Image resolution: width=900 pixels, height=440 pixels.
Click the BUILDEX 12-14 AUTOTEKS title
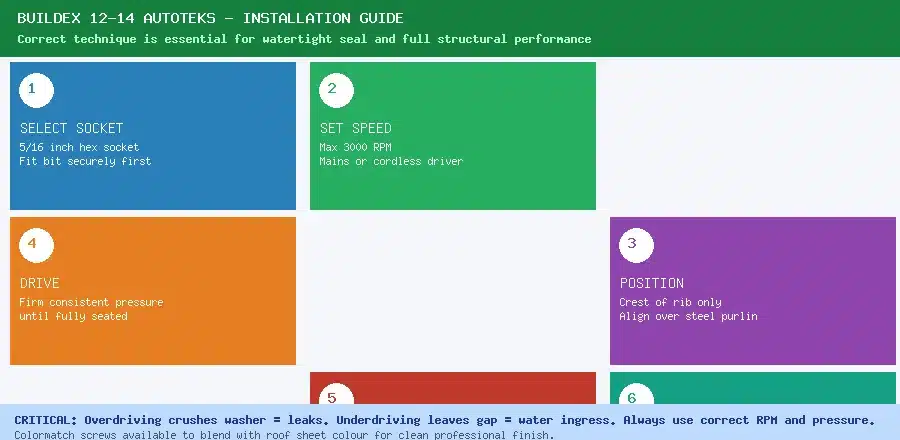tap(210, 18)
